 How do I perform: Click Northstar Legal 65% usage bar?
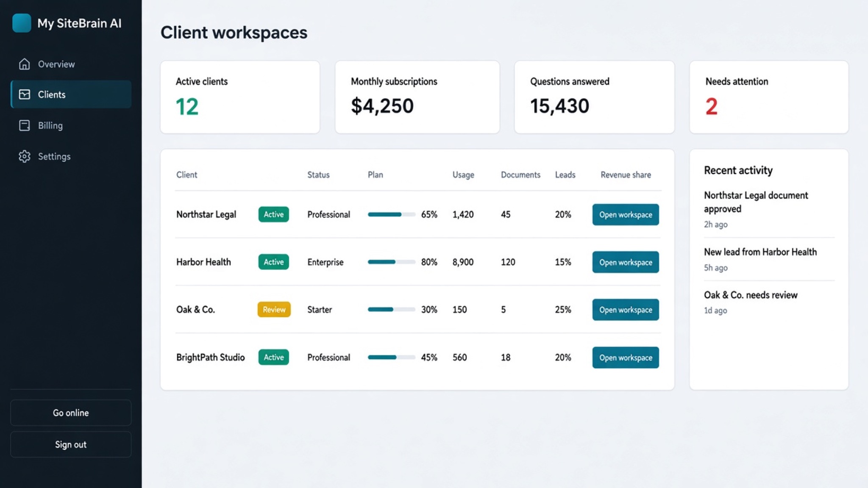[x=392, y=214]
